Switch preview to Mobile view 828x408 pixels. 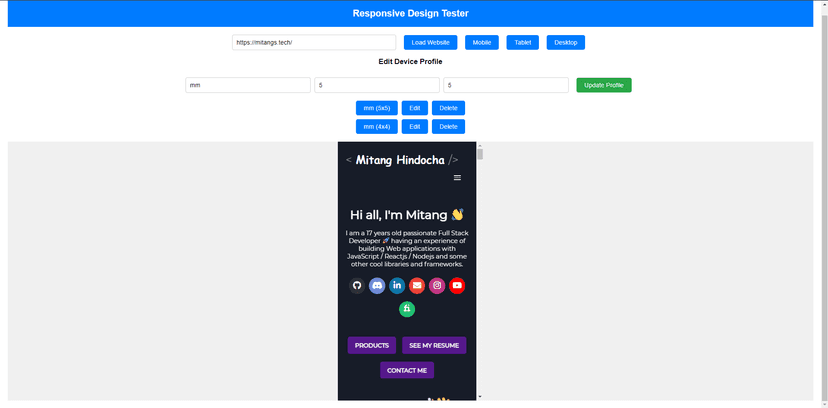click(x=481, y=42)
